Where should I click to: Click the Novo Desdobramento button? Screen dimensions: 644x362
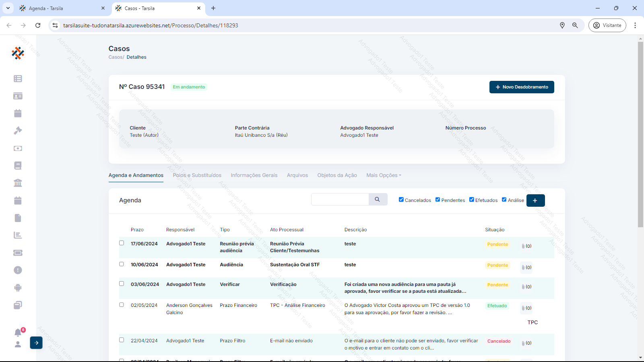pyautogui.click(x=521, y=87)
